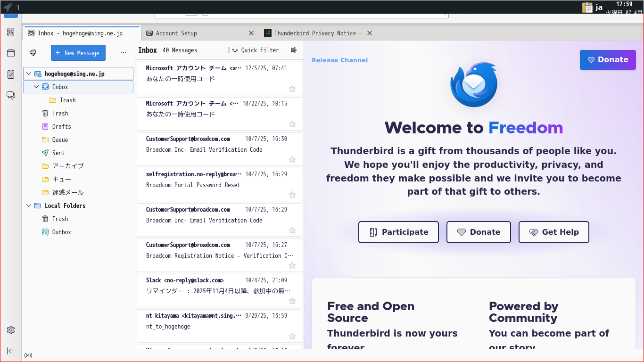This screenshot has height=362, width=644.
Task: Click the ja input method indicator
Action: point(599,7)
